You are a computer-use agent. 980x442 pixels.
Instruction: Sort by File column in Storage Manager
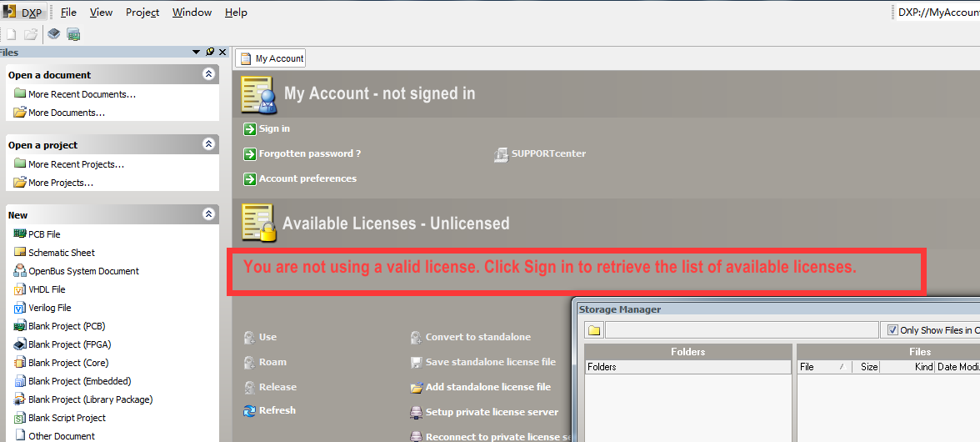(x=823, y=367)
